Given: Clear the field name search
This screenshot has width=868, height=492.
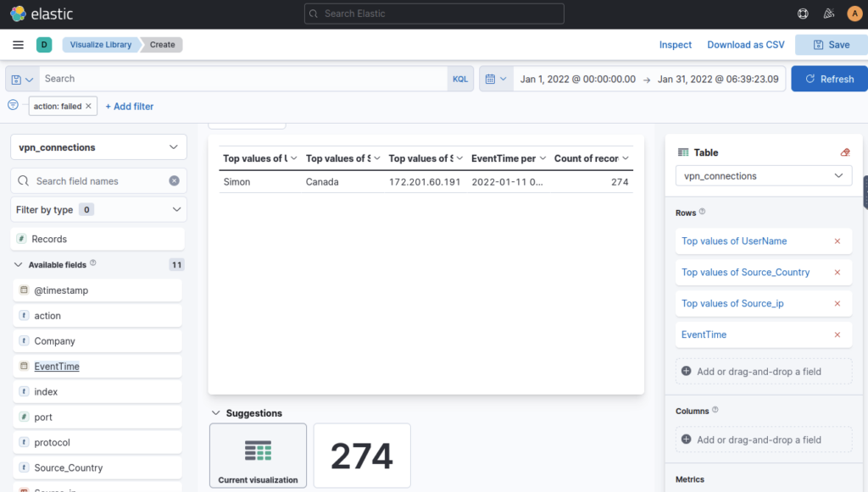Looking at the screenshot, I should pos(174,180).
